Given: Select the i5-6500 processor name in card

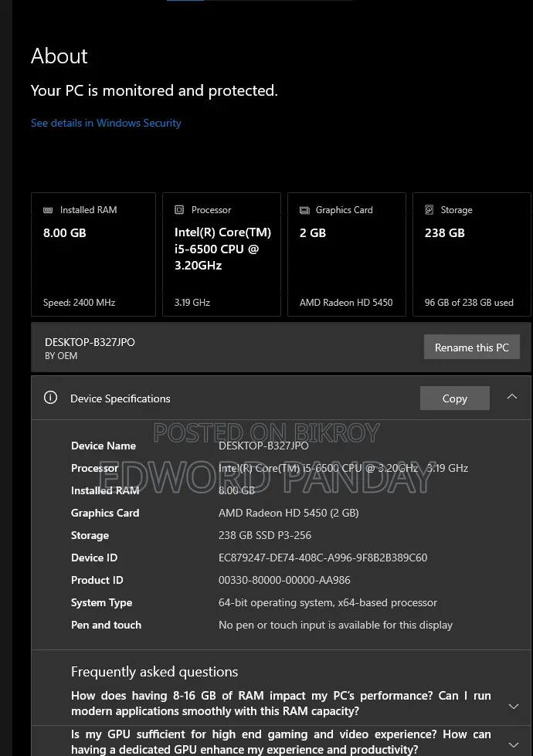Looking at the screenshot, I should 222,249.
